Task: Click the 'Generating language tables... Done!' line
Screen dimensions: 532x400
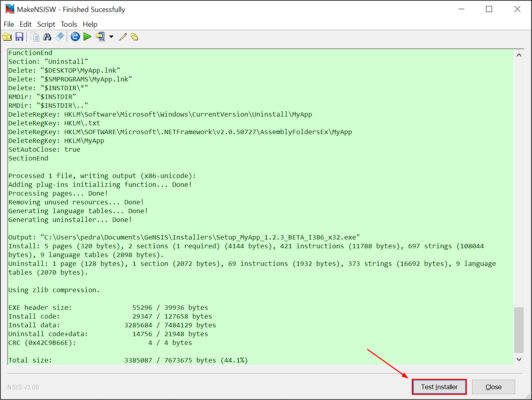Action: [x=78, y=211]
